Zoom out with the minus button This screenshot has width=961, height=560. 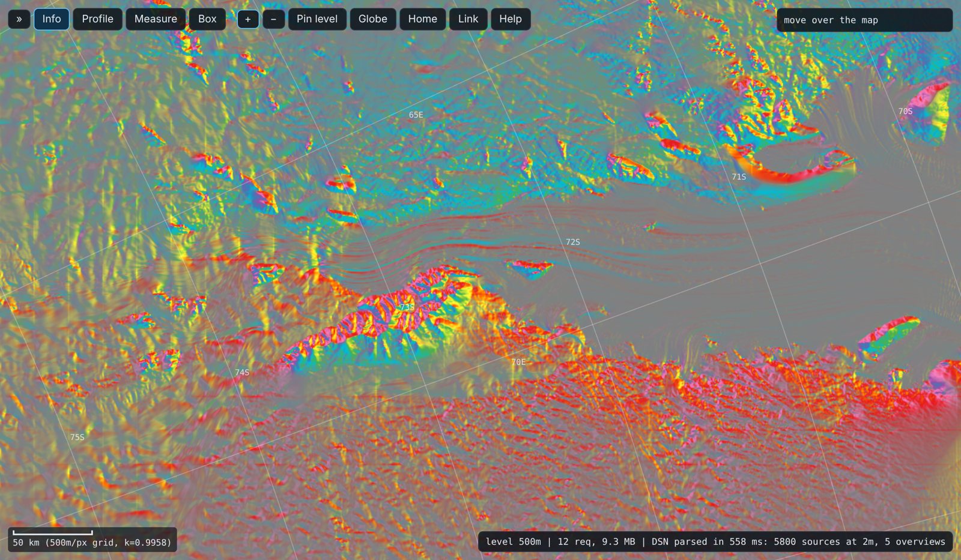(x=273, y=19)
